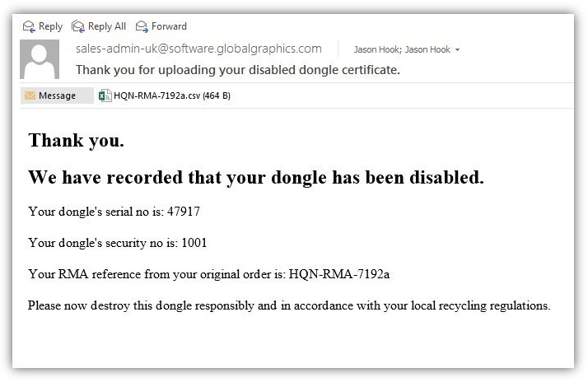Viewport: 588px width, 382px height.
Task: Click the "We have recorded" heading line
Action: click(x=255, y=177)
